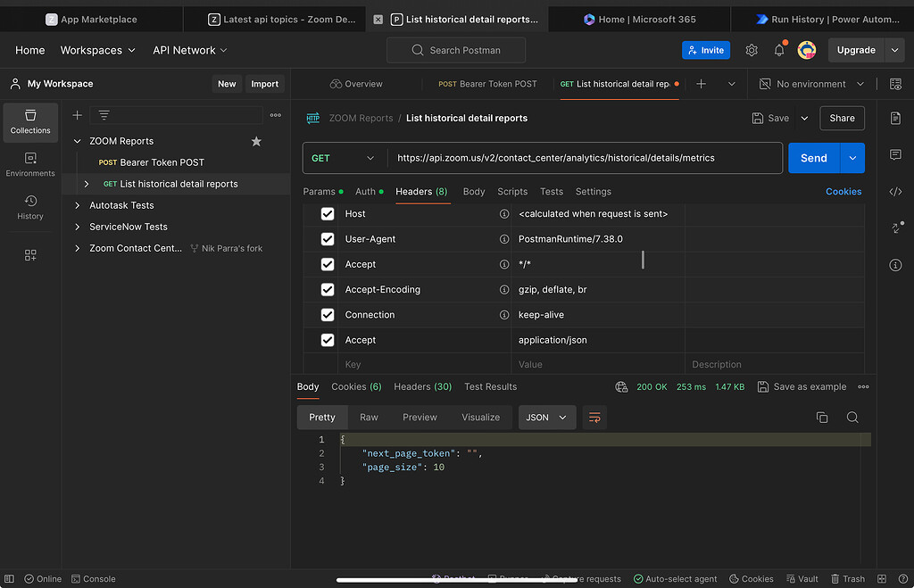The width and height of the screenshot is (914, 588).
Task: Search the response with magnifier icon
Action: 852,418
